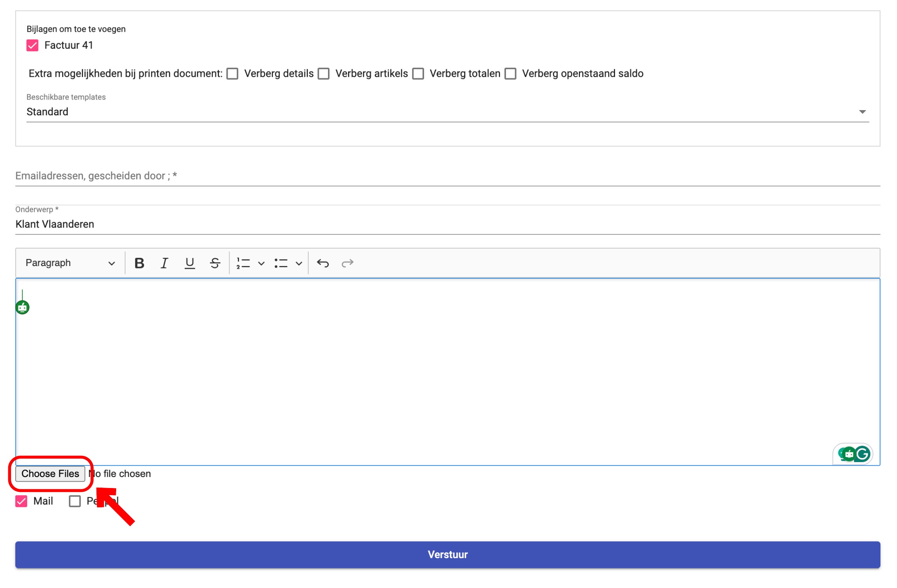Toggle bold formatting in editor toolbar
The height and width of the screenshot is (588, 897).
[x=139, y=263]
